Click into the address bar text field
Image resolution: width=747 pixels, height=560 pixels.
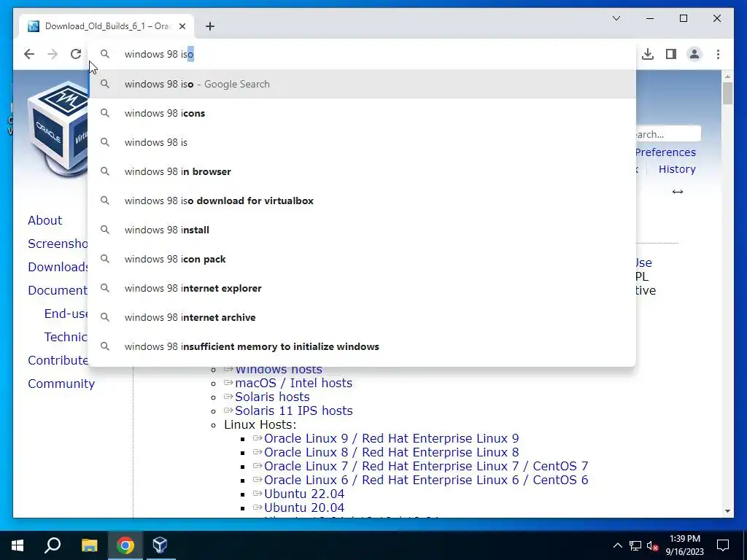click(x=362, y=54)
